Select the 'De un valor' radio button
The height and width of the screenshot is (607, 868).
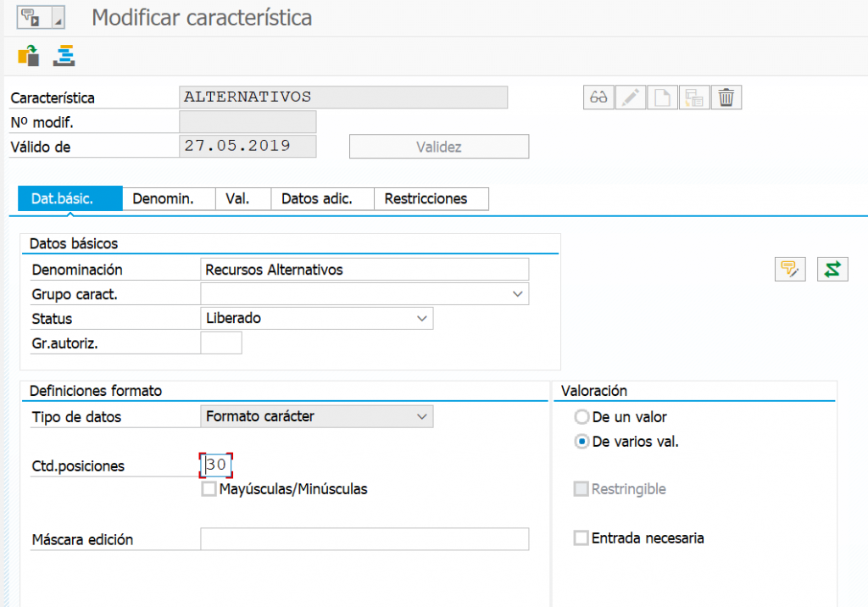[x=581, y=416]
